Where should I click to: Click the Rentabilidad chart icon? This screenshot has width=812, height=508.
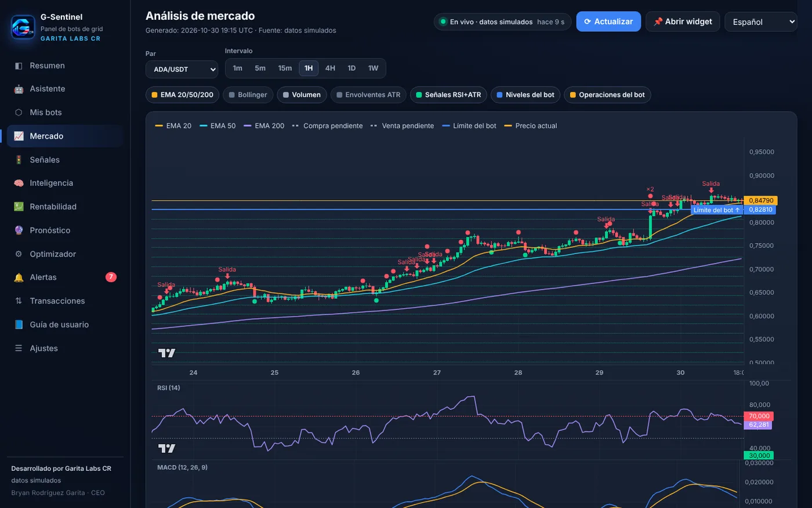coord(19,207)
